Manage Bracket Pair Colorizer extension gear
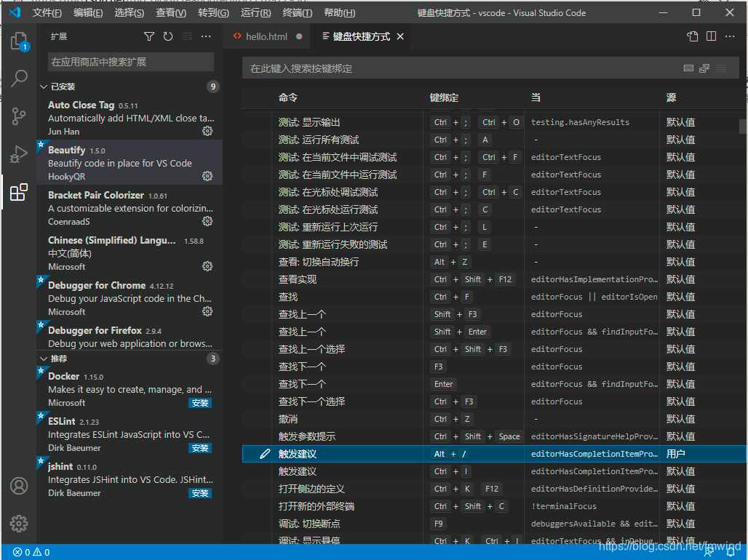The height and width of the screenshot is (560, 748). (207, 221)
